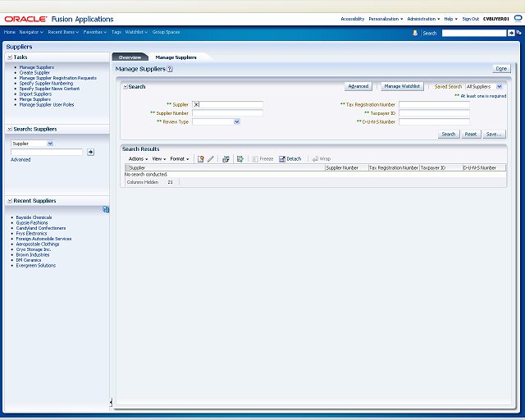
Task: Open Create Supplier task link
Action: click(34, 73)
